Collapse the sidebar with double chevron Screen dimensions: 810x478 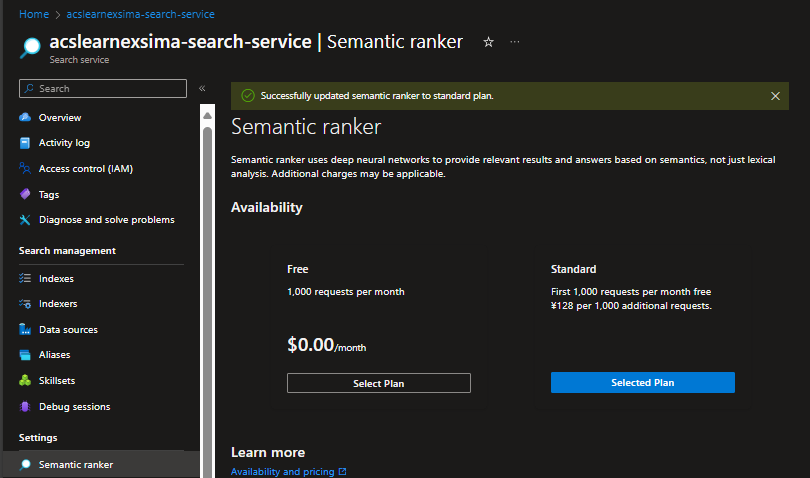click(202, 88)
